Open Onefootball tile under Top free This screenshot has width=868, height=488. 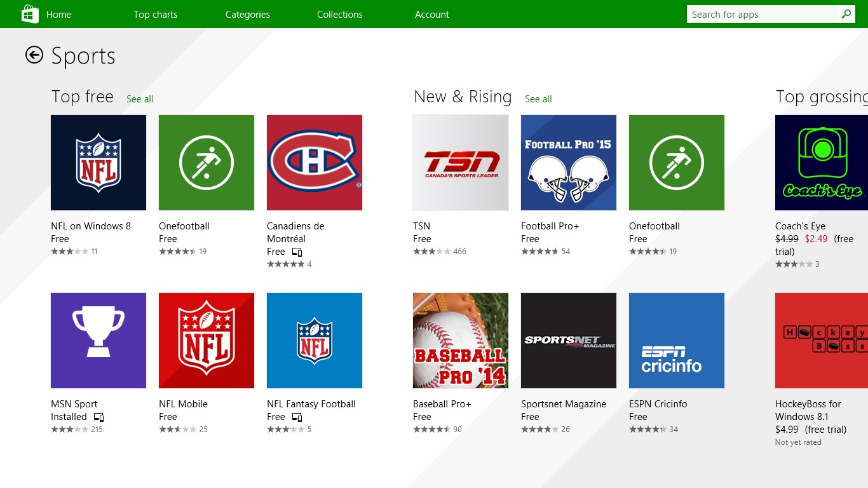pyautogui.click(x=207, y=163)
